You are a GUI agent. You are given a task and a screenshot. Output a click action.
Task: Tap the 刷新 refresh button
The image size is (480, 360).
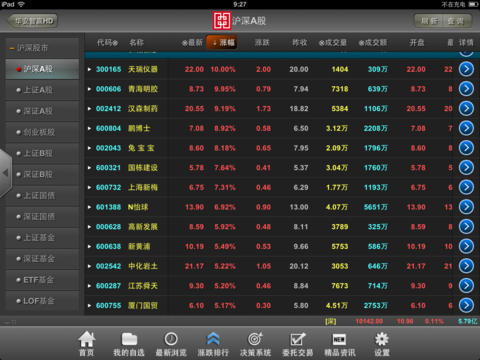429,21
